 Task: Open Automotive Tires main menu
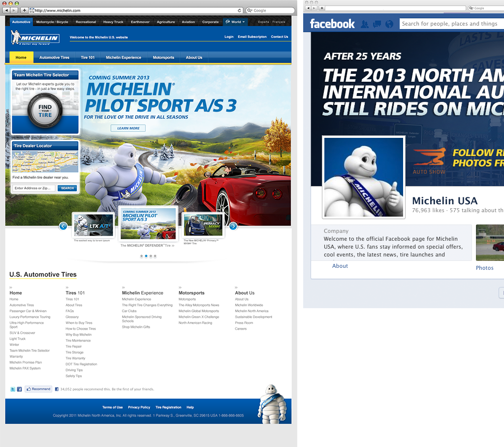pyautogui.click(x=54, y=57)
